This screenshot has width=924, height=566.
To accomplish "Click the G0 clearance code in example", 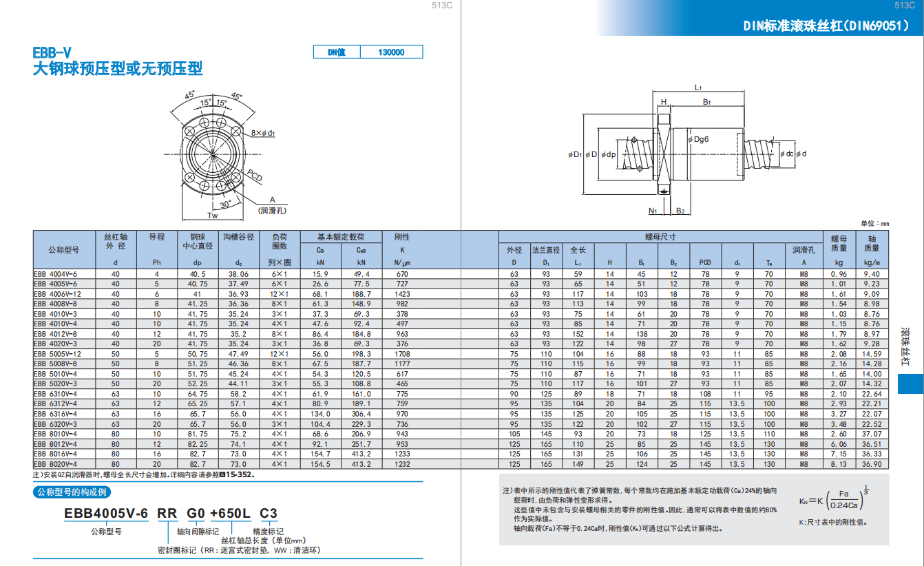I will click(197, 514).
